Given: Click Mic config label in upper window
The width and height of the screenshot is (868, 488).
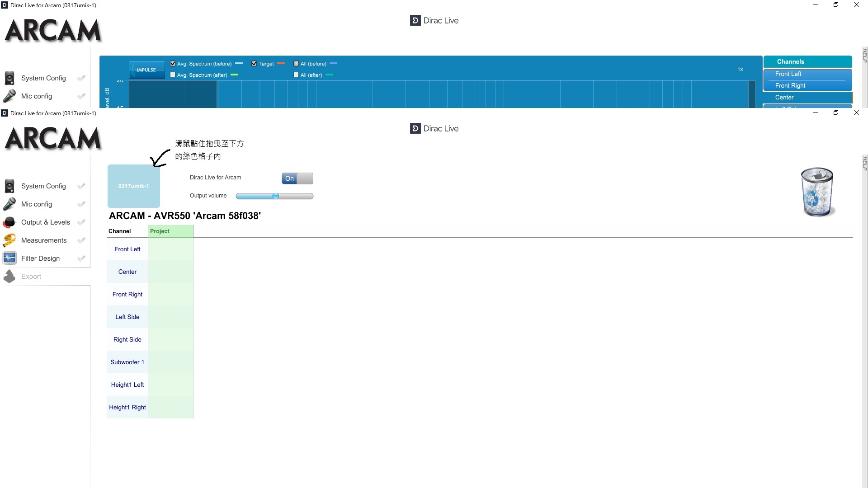Looking at the screenshot, I should pyautogui.click(x=37, y=96).
